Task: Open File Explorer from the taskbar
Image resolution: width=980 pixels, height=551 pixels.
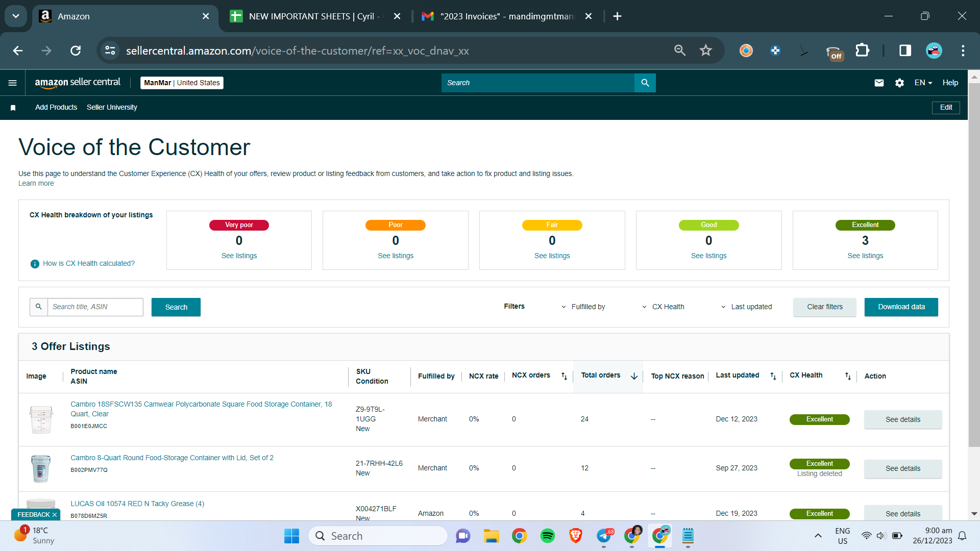Action: tap(491, 536)
